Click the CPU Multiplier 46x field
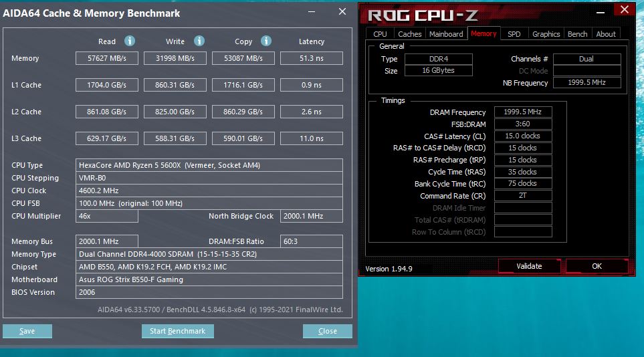The height and width of the screenshot is (357, 644). pos(107,216)
